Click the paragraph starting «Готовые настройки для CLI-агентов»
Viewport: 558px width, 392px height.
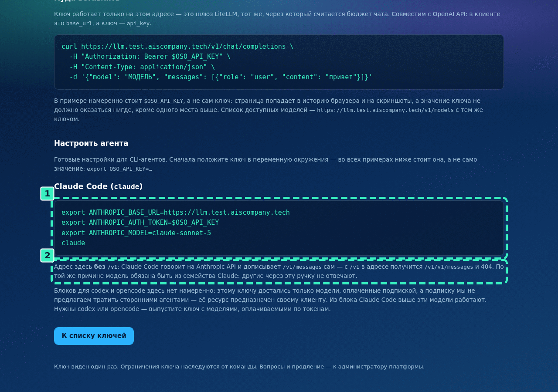[265, 164]
